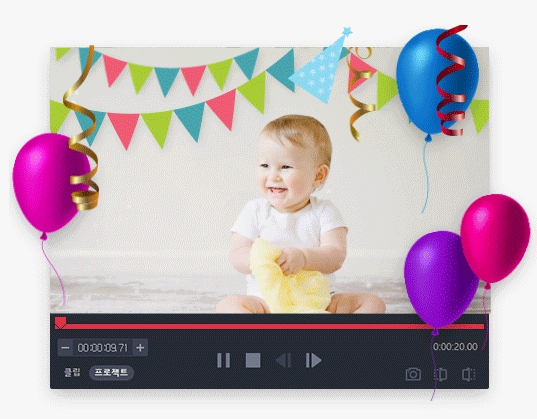Decrease the timecode with the minus button
Image resolution: width=537 pixels, height=419 pixels.
click(x=65, y=348)
